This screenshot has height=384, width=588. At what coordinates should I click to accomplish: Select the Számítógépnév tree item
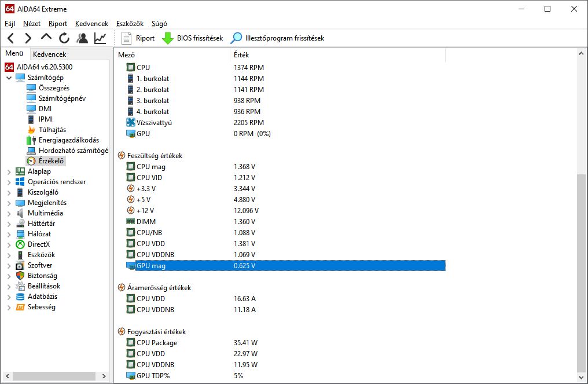(x=63, y=98)
